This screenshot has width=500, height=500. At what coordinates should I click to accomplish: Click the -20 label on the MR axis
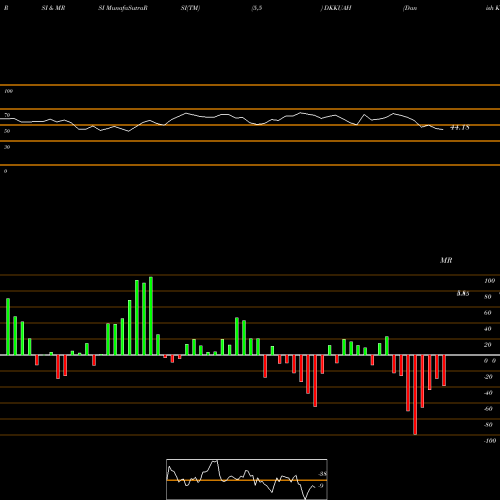tap(488, 377)
